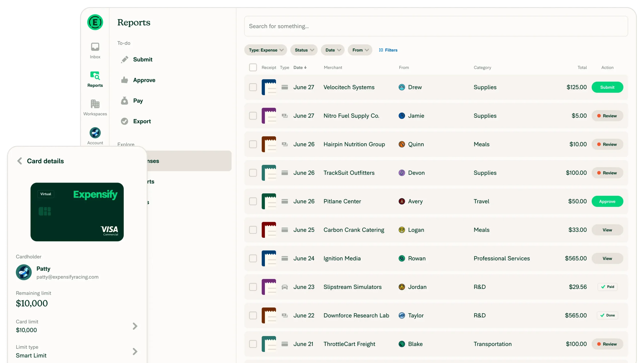This screenshot has height=363, width=644.
Task: Toggle the select-all checkbox in the header
Action: point(253,67)
